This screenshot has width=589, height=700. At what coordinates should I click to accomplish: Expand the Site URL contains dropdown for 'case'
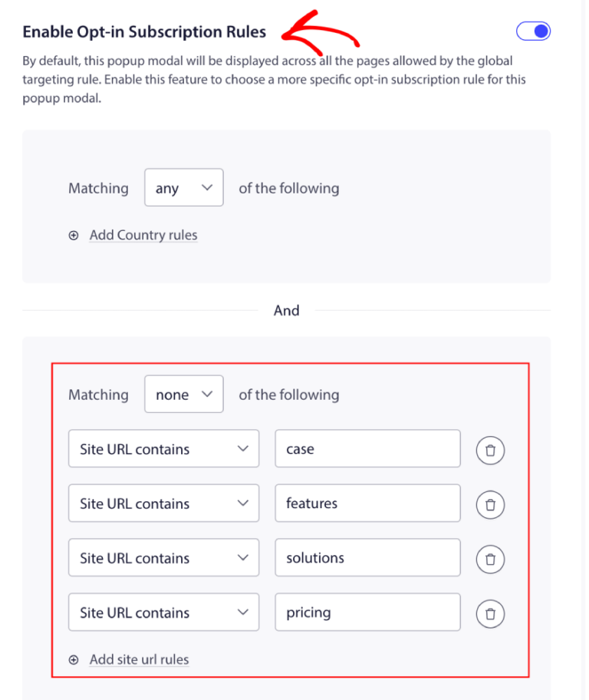coord(163,448)
